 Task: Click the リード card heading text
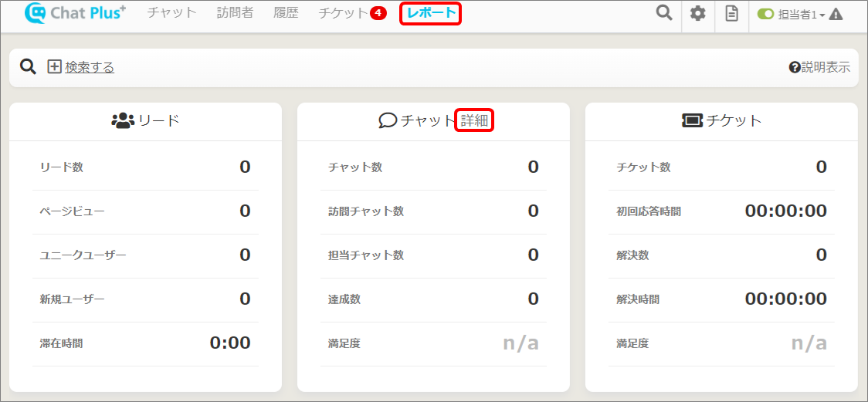[x=159, y=120]
